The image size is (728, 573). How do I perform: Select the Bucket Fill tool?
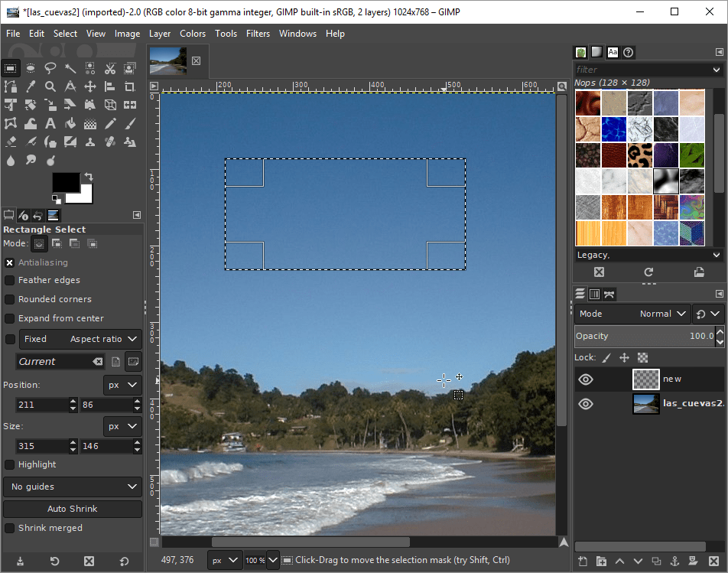click(70, 123)
